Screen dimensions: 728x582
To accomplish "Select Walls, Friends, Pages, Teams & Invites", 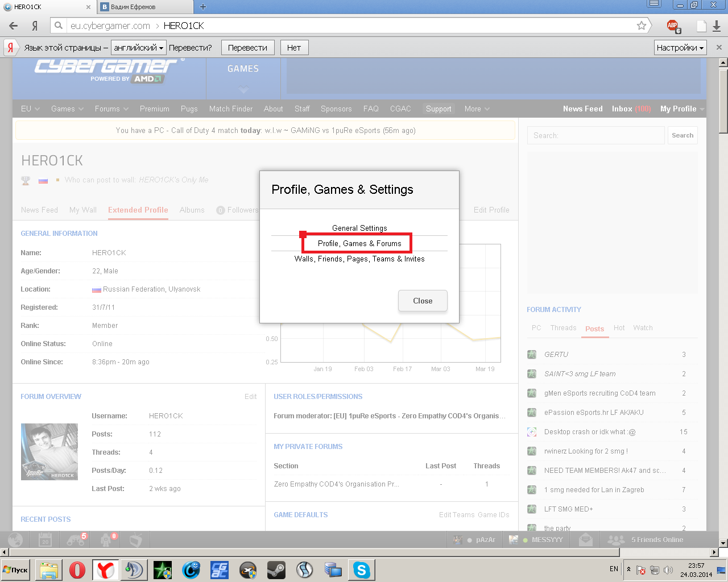I will click(359, 259).
